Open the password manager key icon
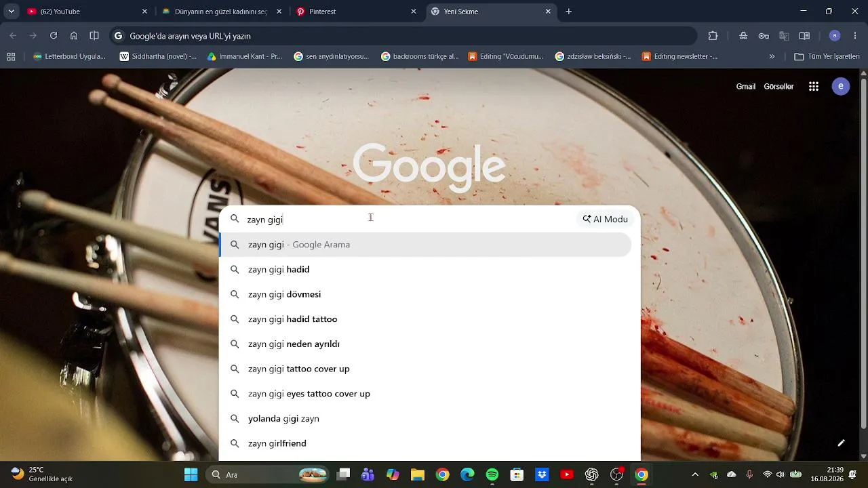 [764, 36]
